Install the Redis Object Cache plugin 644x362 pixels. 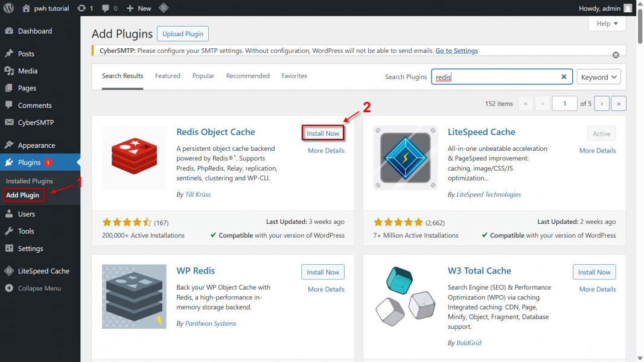(x=323, y=133)
